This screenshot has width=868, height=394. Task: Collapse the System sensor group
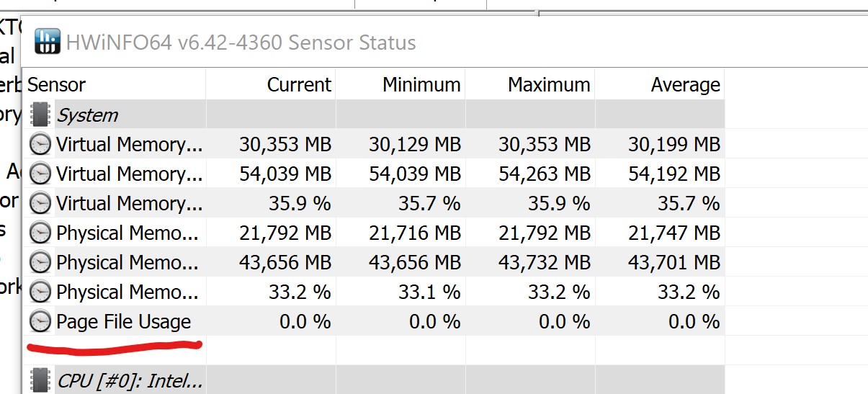(x=87, y=115)
